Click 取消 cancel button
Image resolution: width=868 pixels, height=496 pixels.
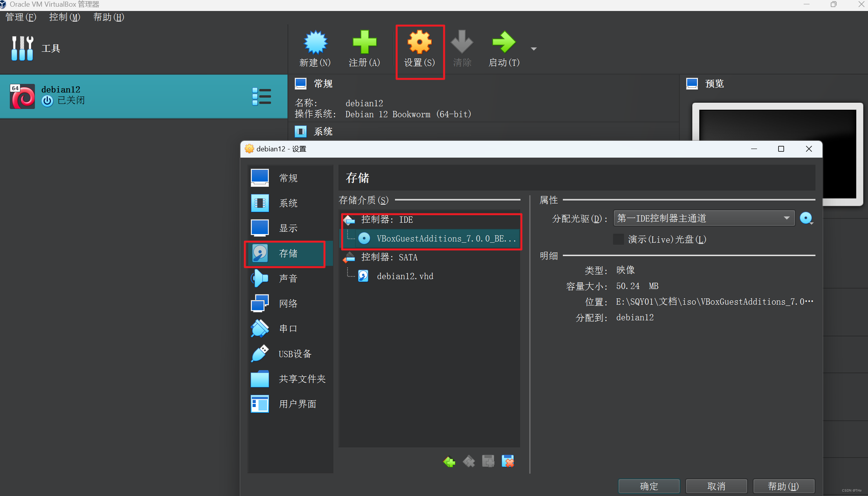(x=717, y=486)
